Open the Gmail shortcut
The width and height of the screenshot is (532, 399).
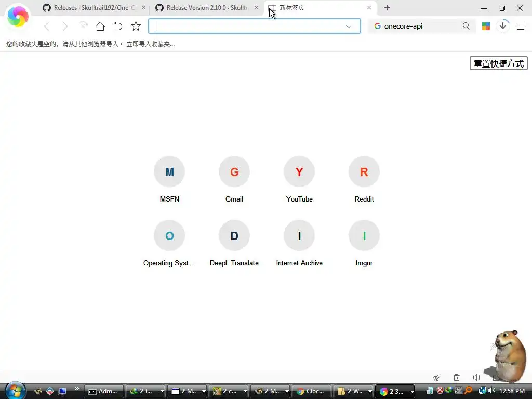point(234,180)
